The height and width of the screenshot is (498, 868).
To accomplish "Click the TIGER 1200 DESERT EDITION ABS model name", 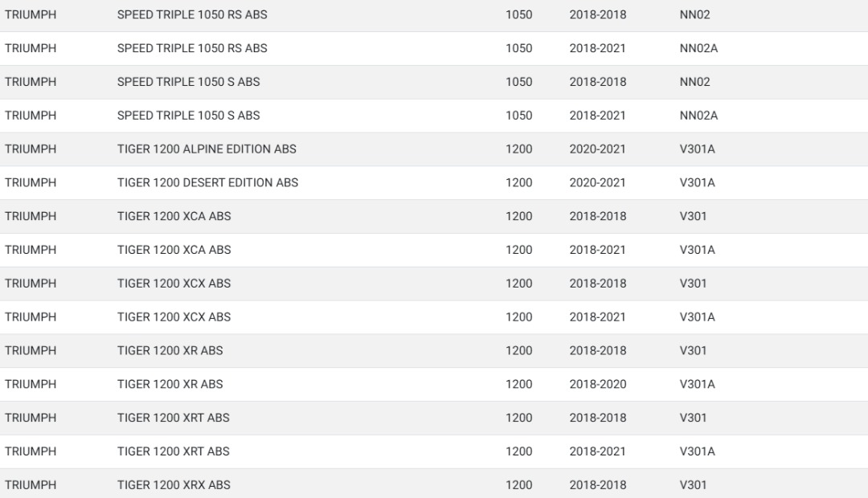I will [x=207, y=182].
